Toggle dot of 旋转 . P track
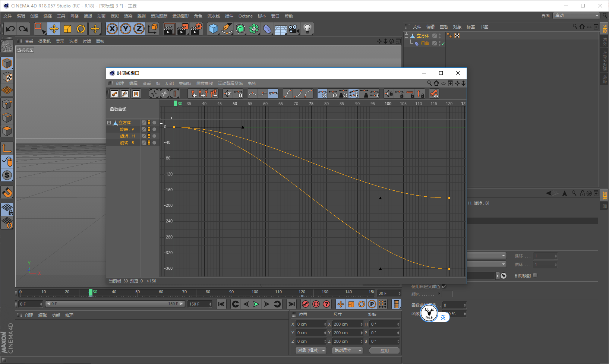 pyautogui.click(x=154, y=129)
